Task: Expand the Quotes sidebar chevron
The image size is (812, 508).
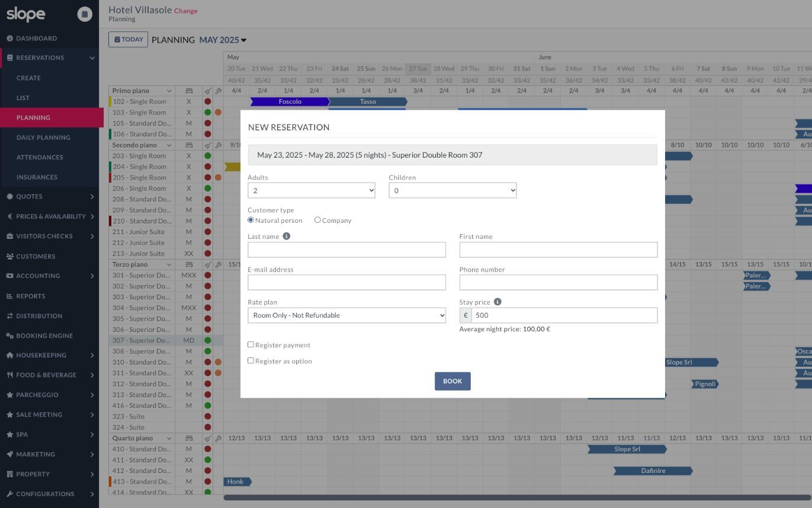Action: 92,197
